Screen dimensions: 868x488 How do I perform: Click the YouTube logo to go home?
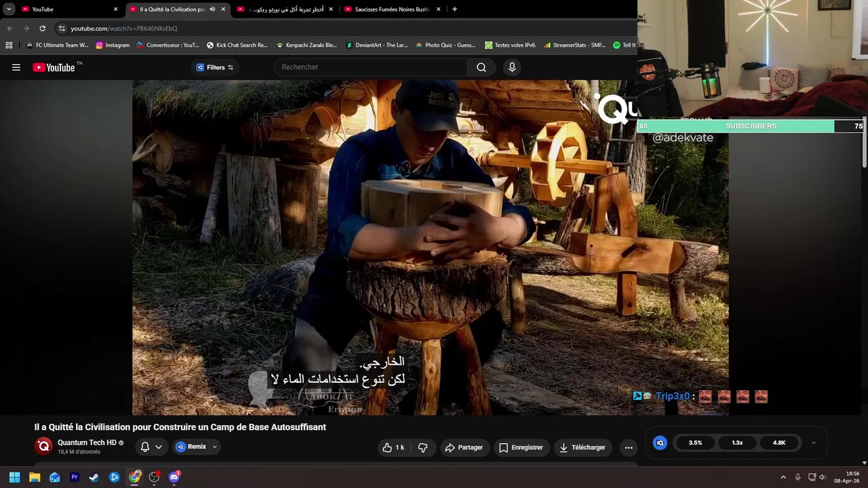click(x=54, y=67)
